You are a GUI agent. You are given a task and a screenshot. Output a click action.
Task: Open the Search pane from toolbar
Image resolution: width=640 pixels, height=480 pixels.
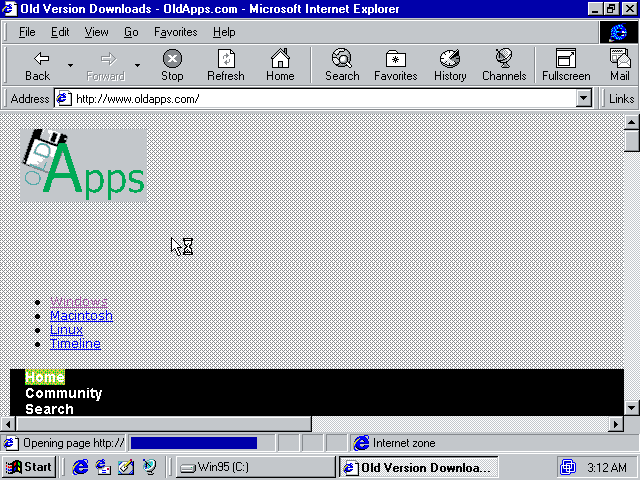pos(342,65)
